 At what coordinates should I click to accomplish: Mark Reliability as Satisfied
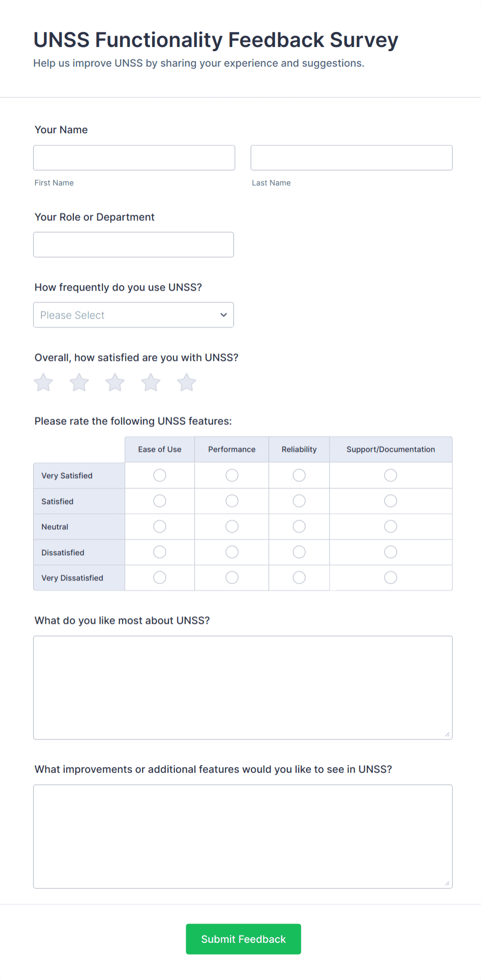(x=299, y=500)
